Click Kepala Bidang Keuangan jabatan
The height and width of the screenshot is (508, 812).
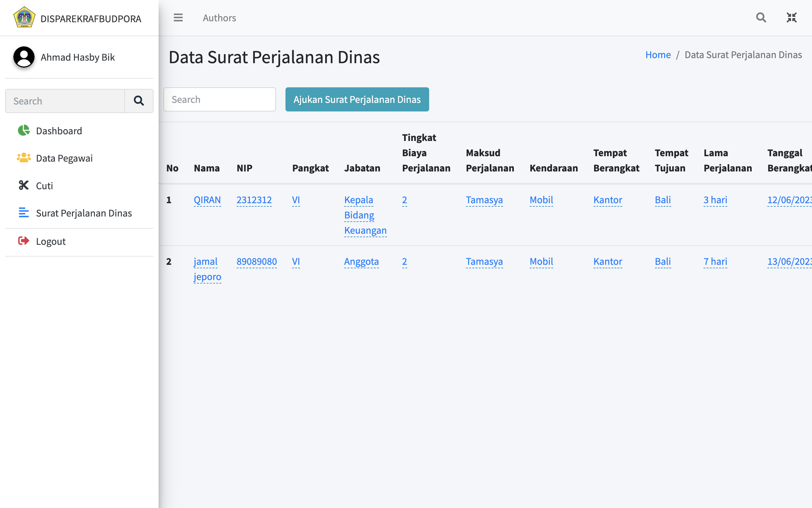coord(365,215)
